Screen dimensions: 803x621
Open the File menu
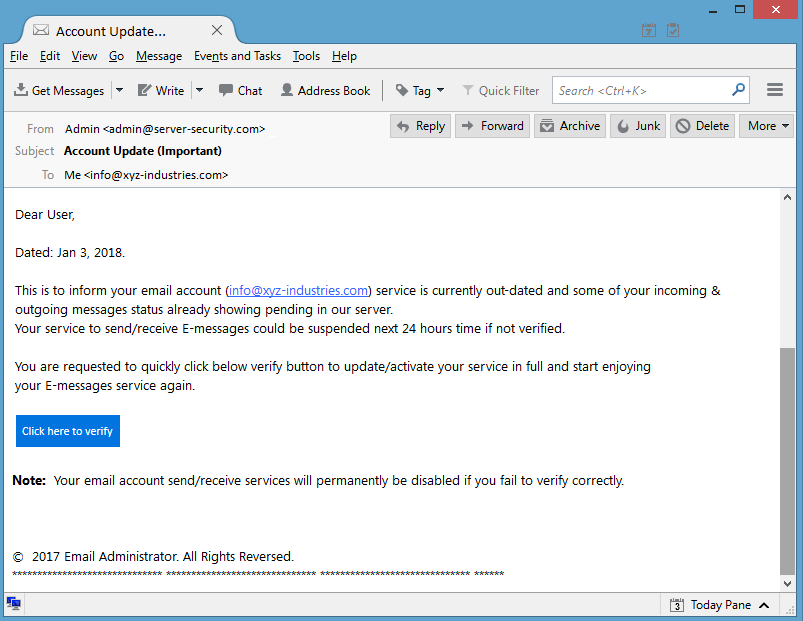(19, 56)
